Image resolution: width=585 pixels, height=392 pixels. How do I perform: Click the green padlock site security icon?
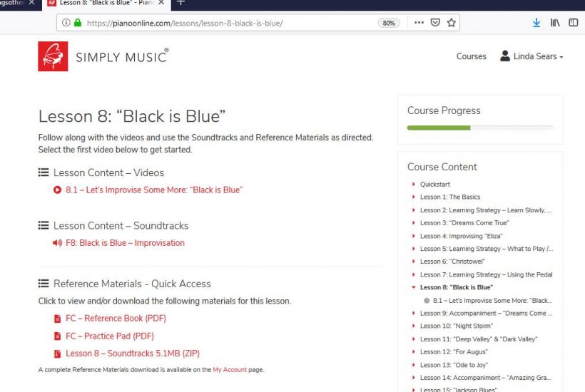(77, 23)
